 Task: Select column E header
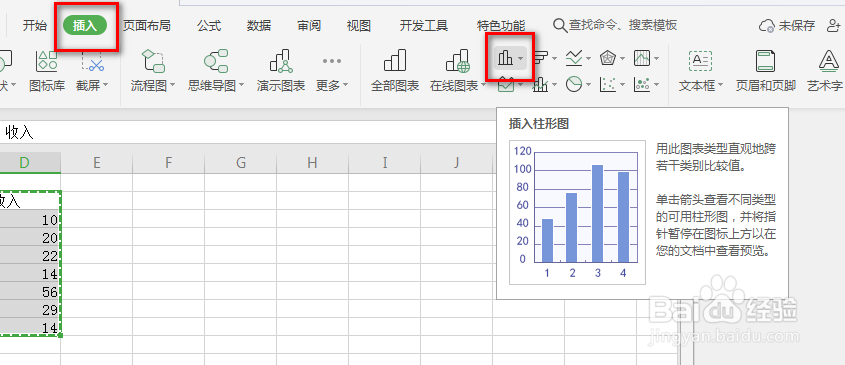pos(96,162)
